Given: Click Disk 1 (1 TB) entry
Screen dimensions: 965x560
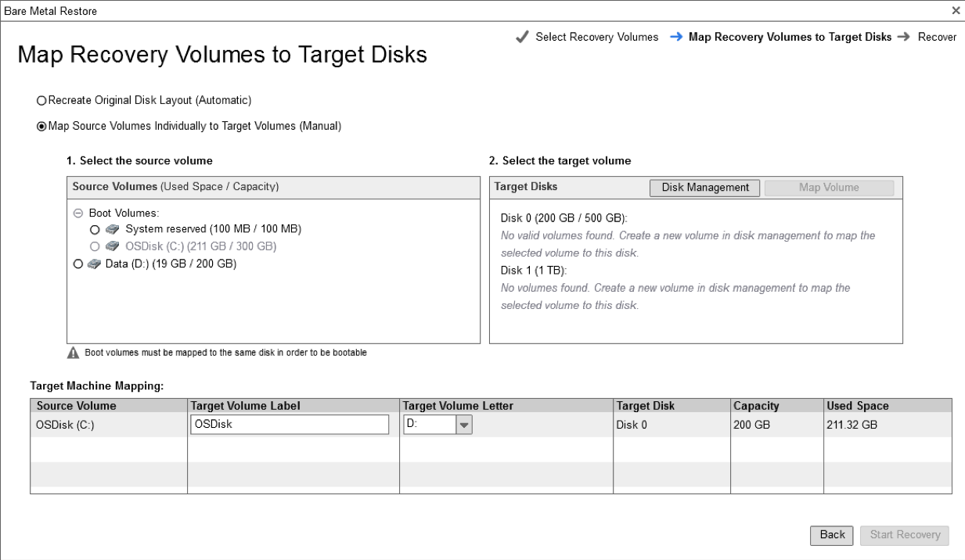Looking at the screenshot, I should 533,271.
